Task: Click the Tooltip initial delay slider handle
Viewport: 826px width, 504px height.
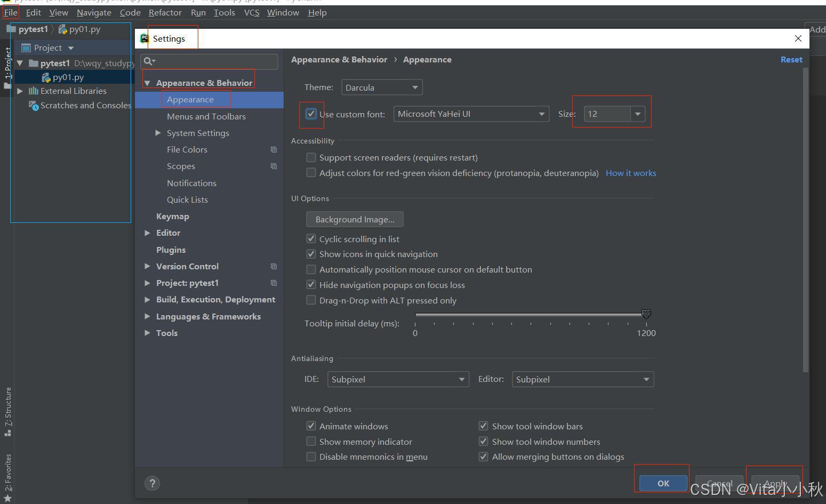Action: click(x=646, y=314)
